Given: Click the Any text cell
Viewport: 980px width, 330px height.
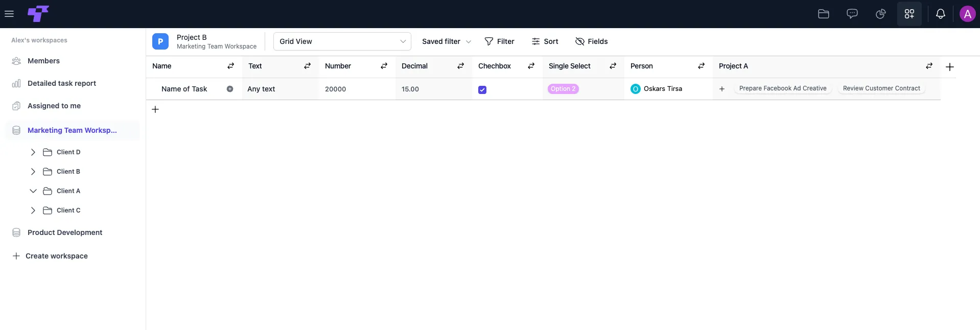Looking at the screenshot, I should pos(281,89).
